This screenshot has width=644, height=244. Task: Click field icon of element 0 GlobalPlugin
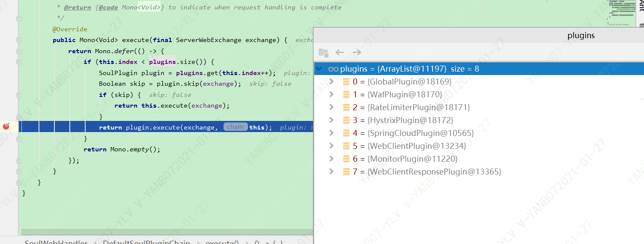[x=346, y=81]
